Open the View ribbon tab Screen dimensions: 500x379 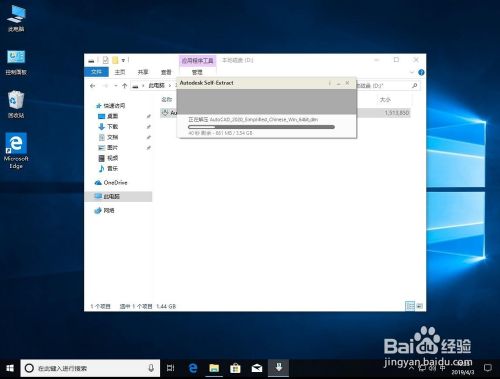[x=166, y=72]
